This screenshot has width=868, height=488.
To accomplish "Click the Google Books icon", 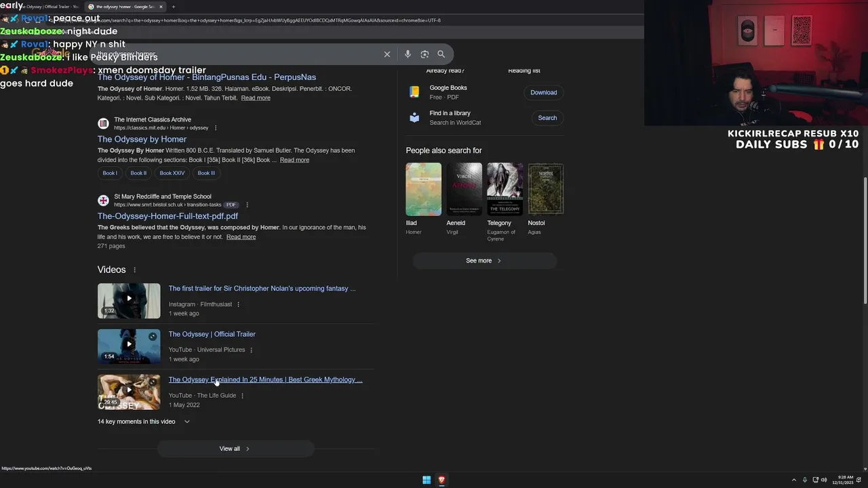I will (414, 92).
